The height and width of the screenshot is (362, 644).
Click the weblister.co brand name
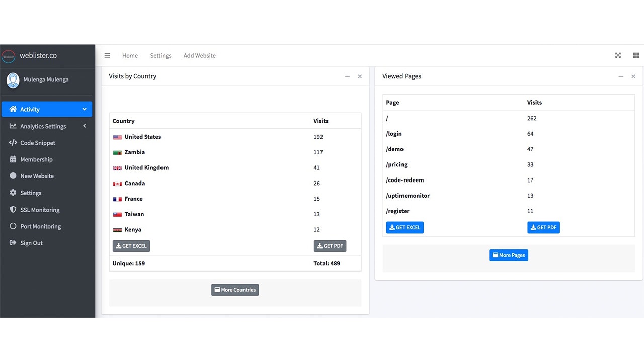tap(38, 55)
